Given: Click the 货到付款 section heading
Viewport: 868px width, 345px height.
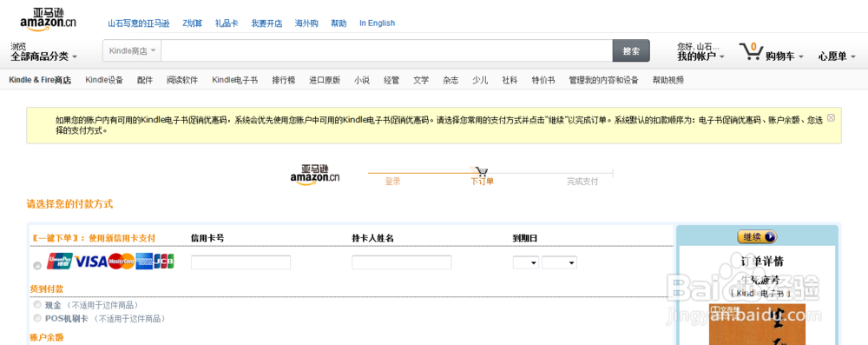Looking at the screenshot, I should point(47,289).
